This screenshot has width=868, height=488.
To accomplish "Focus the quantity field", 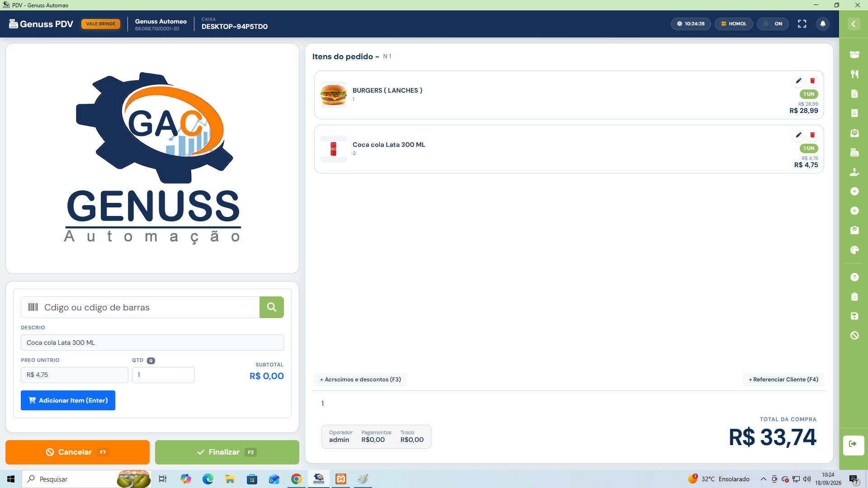I will click(x=163, y=375).
